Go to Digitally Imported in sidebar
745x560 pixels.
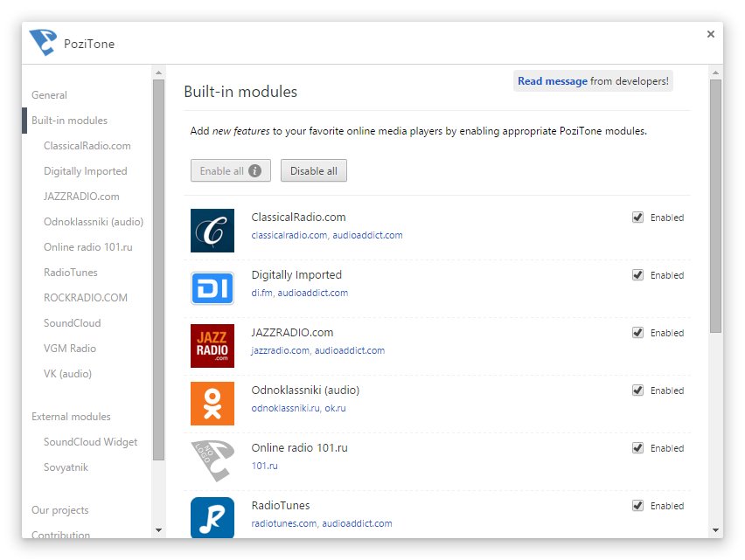coord(86,171)
